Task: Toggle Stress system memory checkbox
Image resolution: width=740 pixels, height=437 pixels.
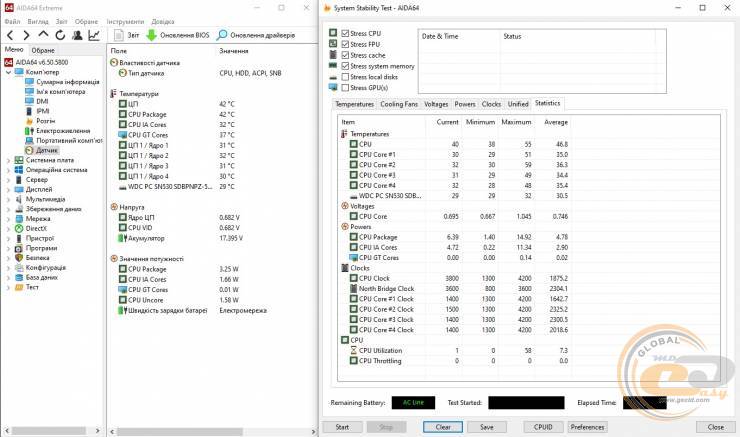Action: click(345, 66)
